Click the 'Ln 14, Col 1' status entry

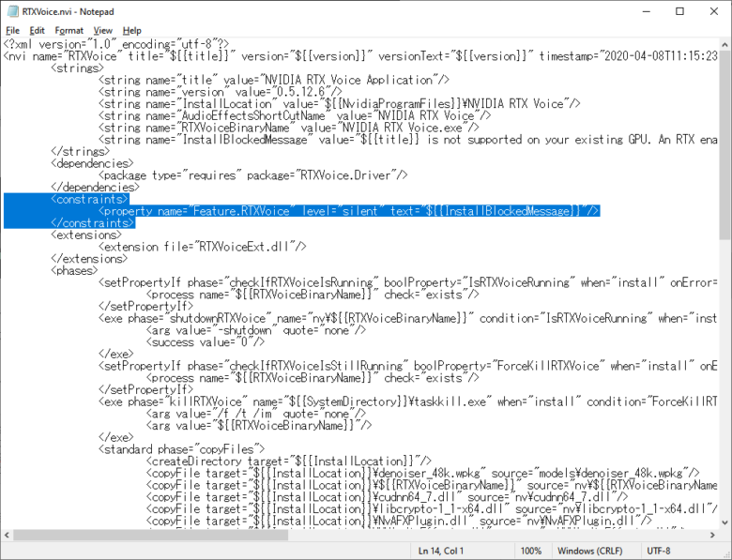[441, 552]
